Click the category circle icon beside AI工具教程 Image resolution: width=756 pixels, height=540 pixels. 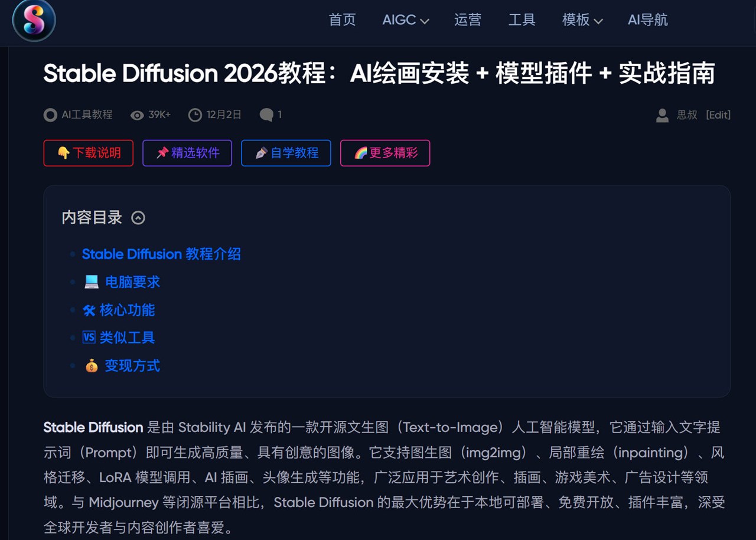pyautogui.click(x=50, y=115)
